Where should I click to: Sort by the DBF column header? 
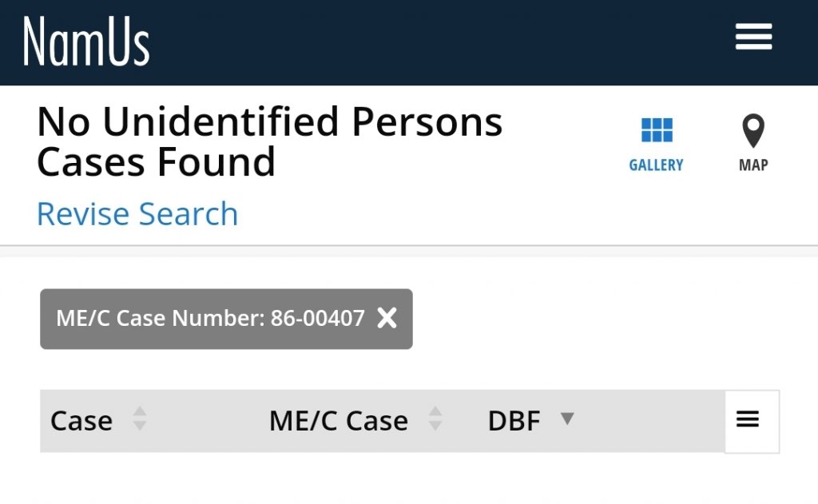[514, 421]
